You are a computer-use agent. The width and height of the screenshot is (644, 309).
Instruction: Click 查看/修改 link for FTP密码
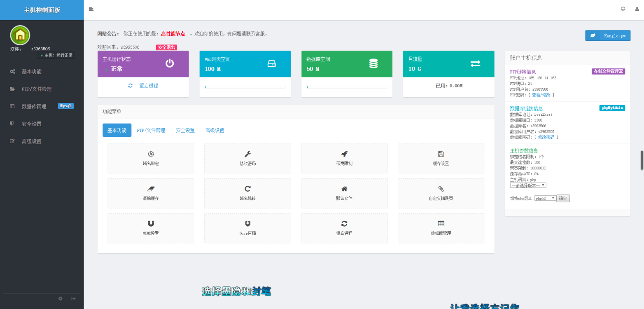[x=541, y=95]
